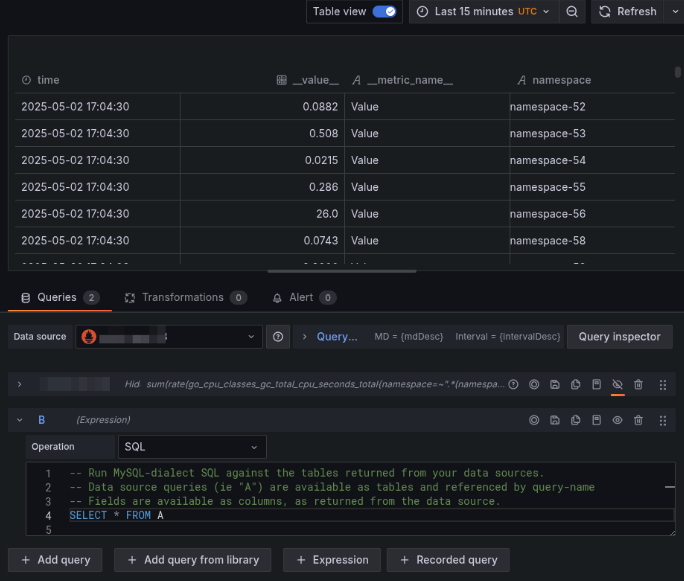Expand the query A row
The image size is (684, 581).
pos(19,384)
